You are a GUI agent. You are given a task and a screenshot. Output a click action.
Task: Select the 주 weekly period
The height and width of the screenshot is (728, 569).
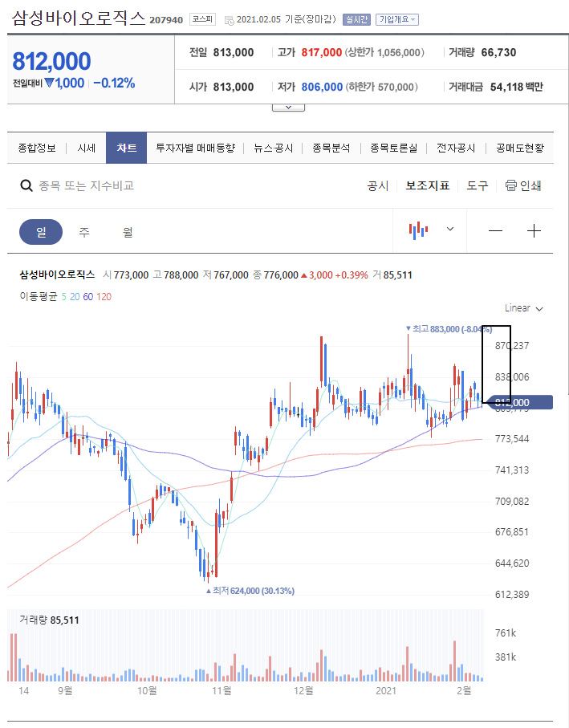coord(84,232)
